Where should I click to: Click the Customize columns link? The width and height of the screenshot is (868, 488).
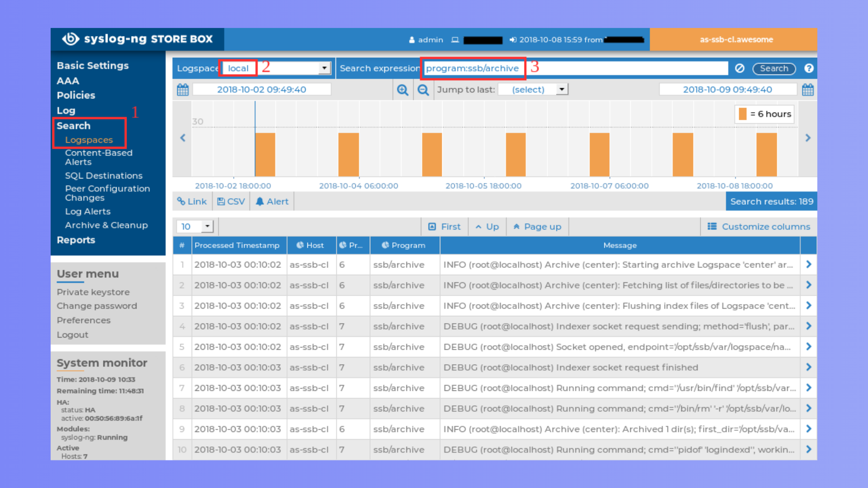pos(759,226)
